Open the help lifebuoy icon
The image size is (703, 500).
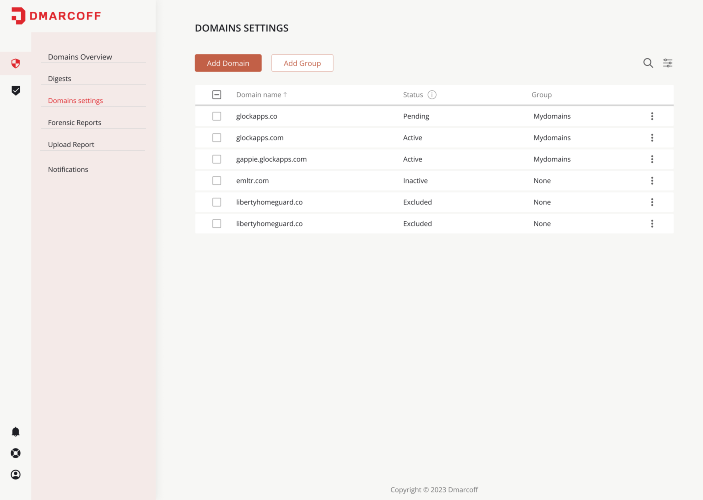(x=16, y=453)
